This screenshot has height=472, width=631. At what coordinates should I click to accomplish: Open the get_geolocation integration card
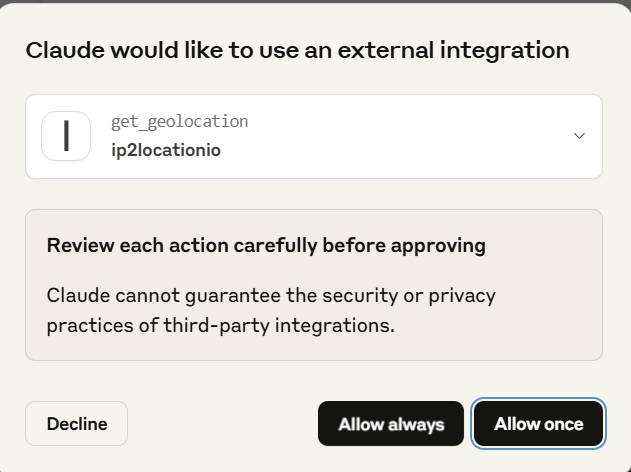314,136
